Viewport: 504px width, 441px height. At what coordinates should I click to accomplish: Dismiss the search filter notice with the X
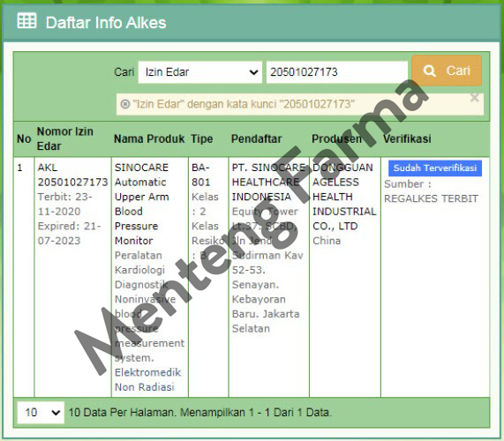point(474,97)
